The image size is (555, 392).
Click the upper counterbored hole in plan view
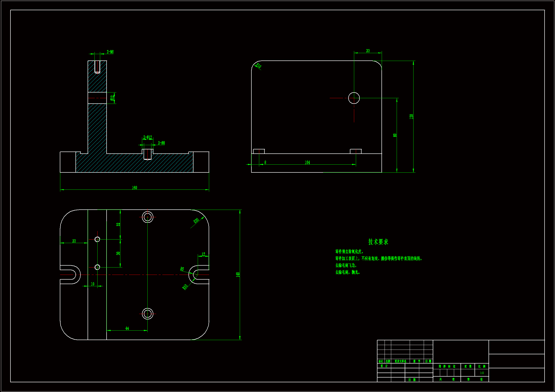(147, 217)
